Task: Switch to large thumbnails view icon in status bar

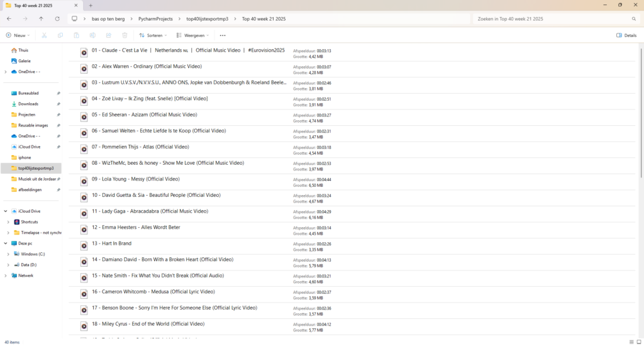Action: tap(639, 342)
